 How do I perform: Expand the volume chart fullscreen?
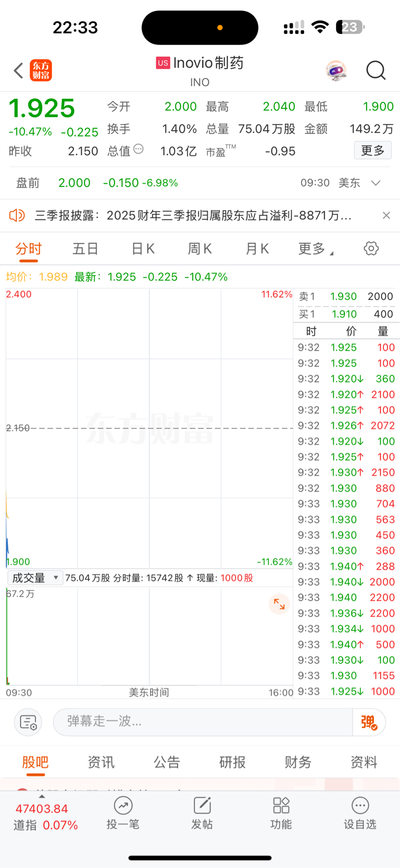(279, 604)
